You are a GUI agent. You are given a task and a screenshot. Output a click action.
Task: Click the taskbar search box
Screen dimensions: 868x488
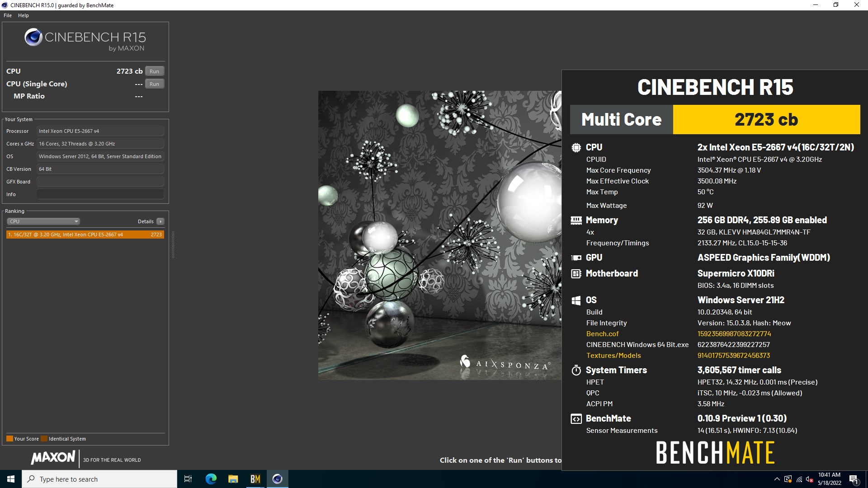coord(99,479)
